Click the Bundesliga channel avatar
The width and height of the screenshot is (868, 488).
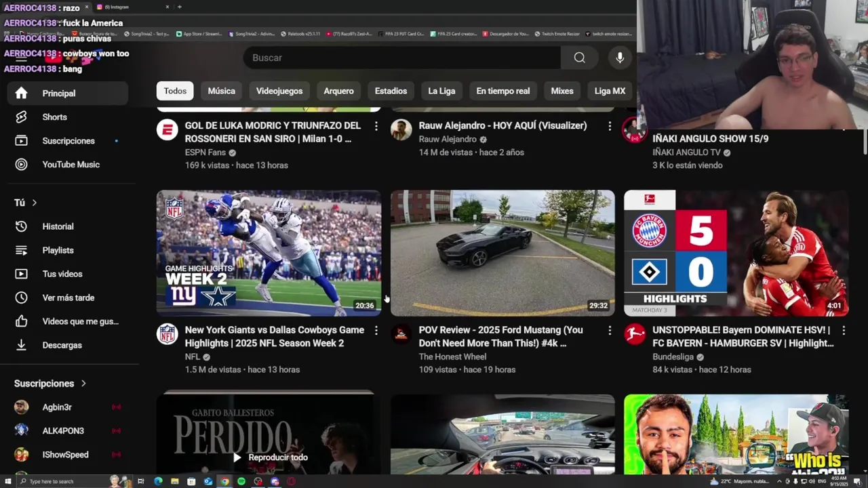(x=635, y=333)
